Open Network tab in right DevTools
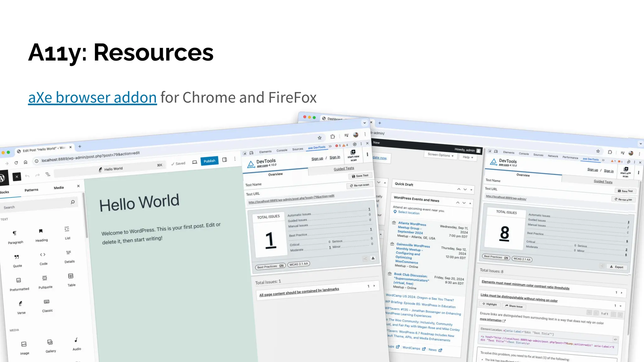Screen dimensions: 644x362 553,156
